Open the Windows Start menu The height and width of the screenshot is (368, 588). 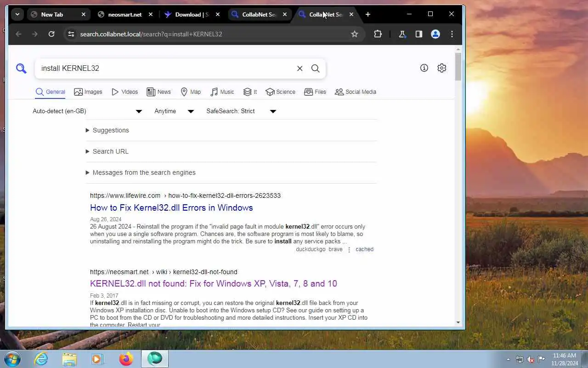tap(12, 359)
